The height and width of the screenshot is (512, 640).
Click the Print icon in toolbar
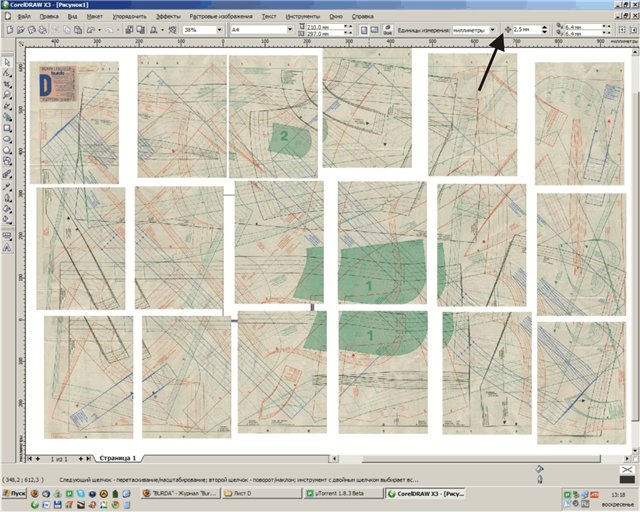coord(44,30)
